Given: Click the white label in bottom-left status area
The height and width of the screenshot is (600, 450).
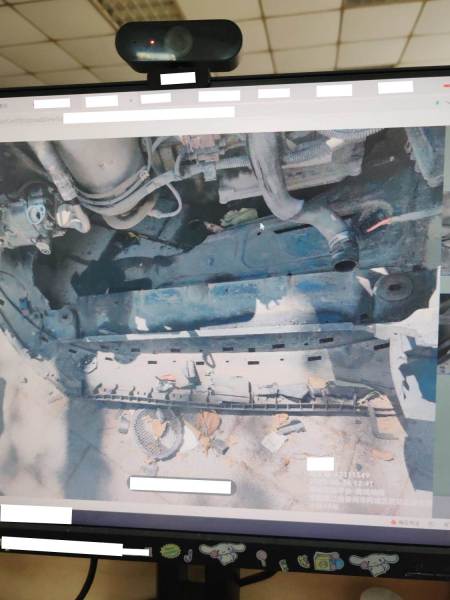Looking at the screenshot, I should 36,514.
